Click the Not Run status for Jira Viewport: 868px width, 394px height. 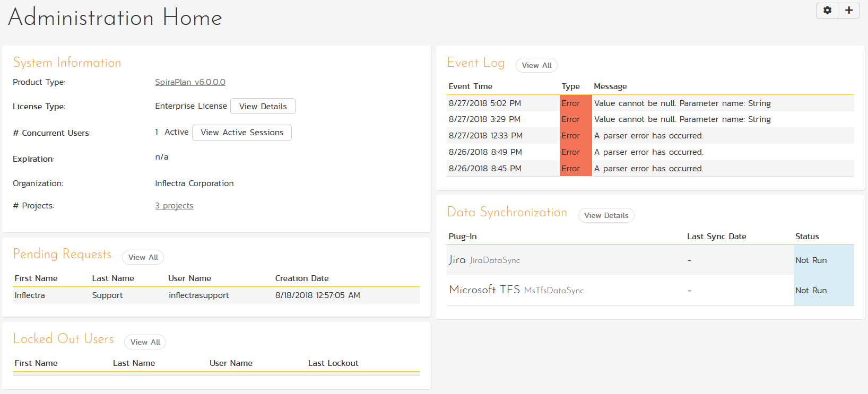click(811, 260)
